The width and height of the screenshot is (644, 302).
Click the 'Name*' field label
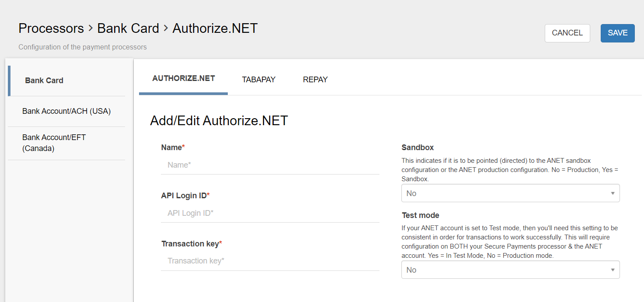point(173,147)
